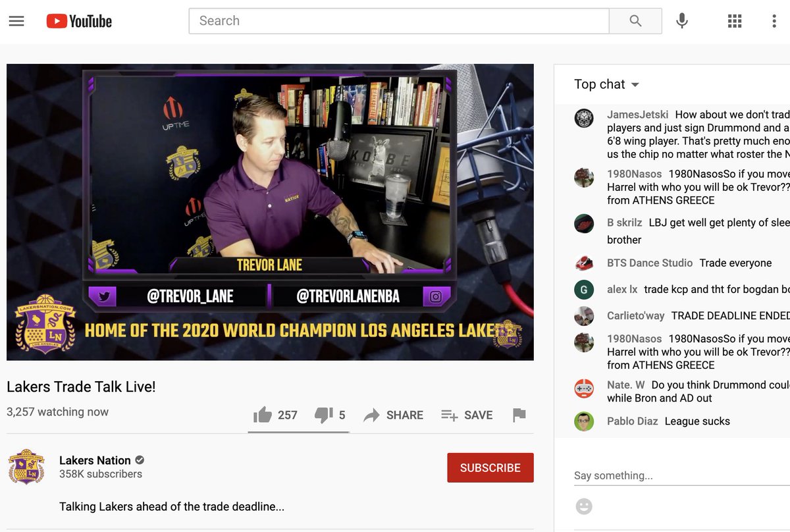Click the title "Lakers Trade Talk Live!"
790x532 pixels.
tap(81, 386)
